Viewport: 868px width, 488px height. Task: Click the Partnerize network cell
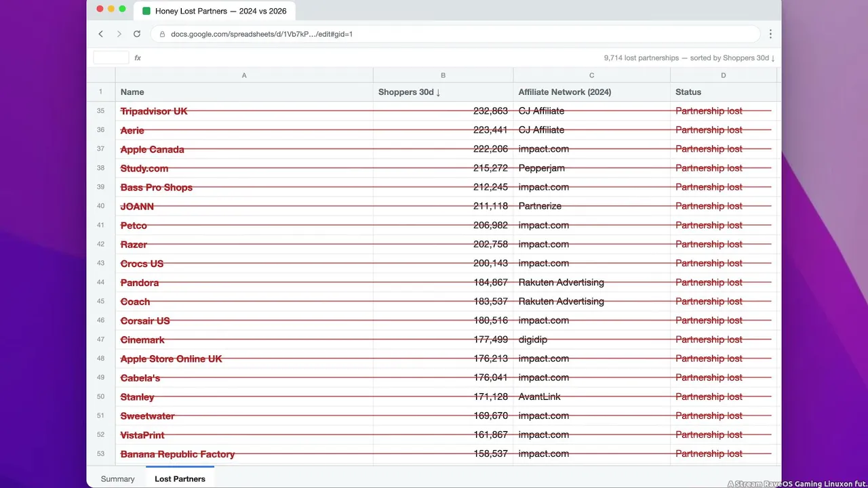tap(591, 206)
